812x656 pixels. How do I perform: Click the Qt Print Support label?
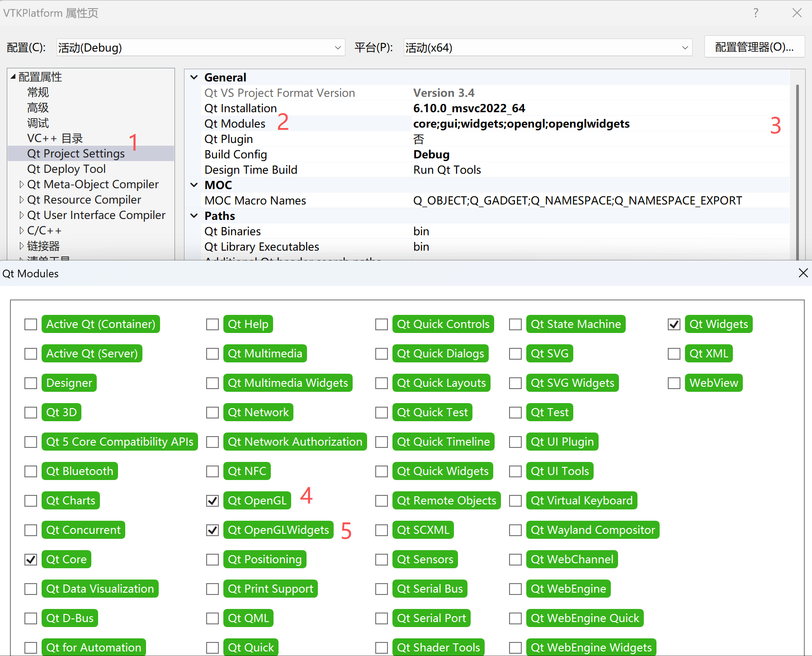(x=270, y=589)
